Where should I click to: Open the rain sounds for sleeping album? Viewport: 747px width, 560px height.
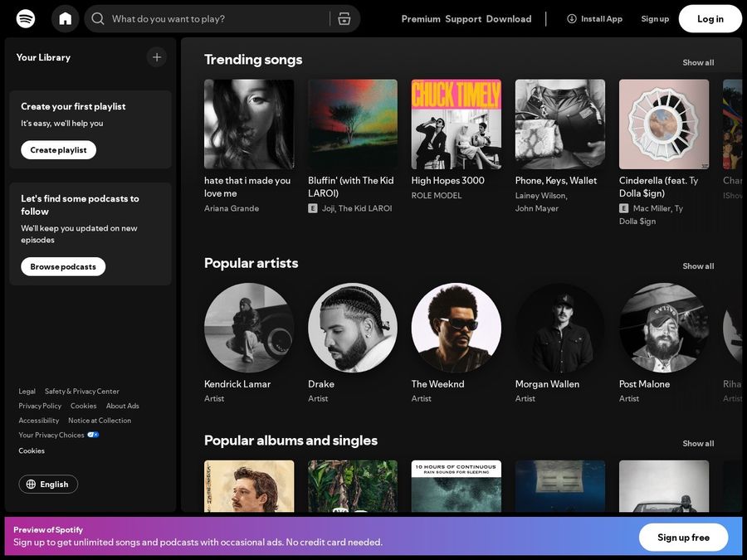pos(456,486)
